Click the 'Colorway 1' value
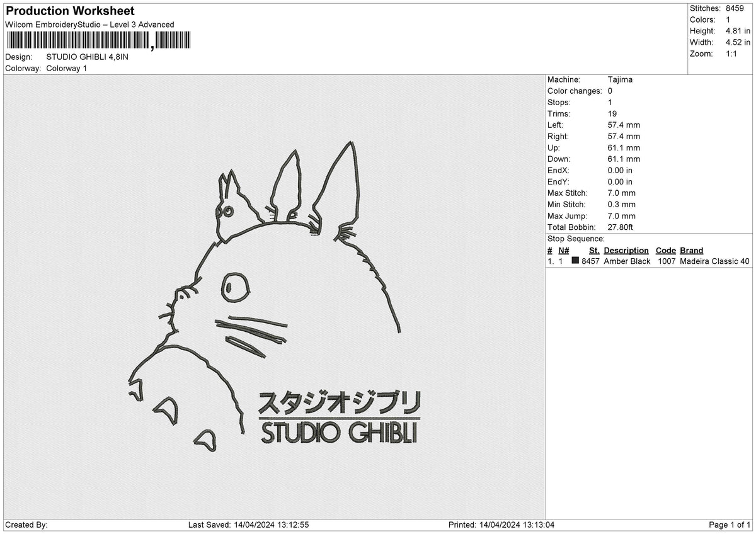This screenshot has width=756, height=534. point(67,68)
